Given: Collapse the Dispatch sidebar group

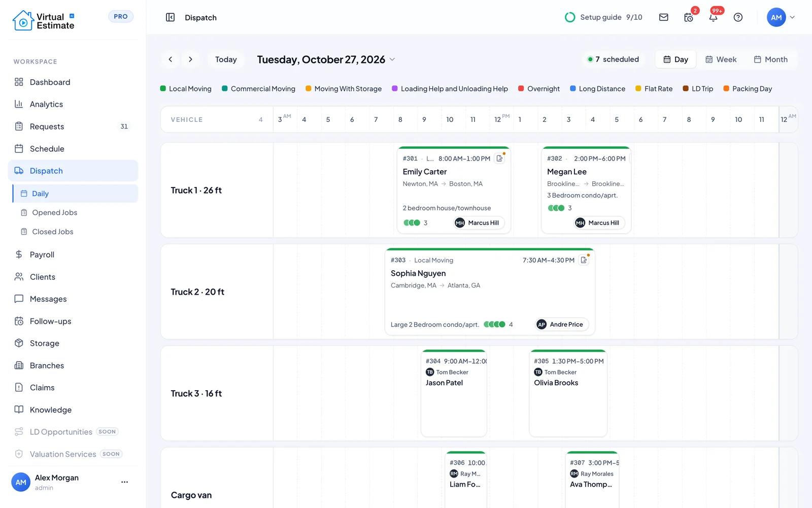Looking at the screenshot, I should [x=73, y=171].
